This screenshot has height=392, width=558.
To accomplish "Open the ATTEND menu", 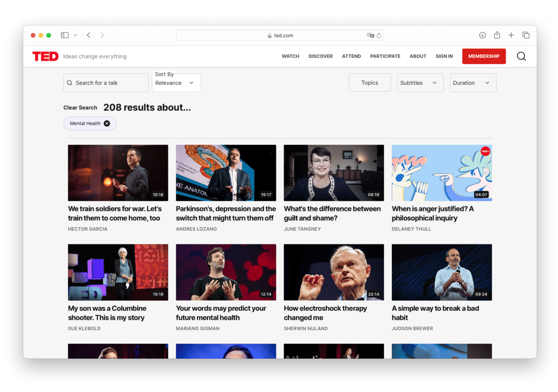I will (351, 56).
